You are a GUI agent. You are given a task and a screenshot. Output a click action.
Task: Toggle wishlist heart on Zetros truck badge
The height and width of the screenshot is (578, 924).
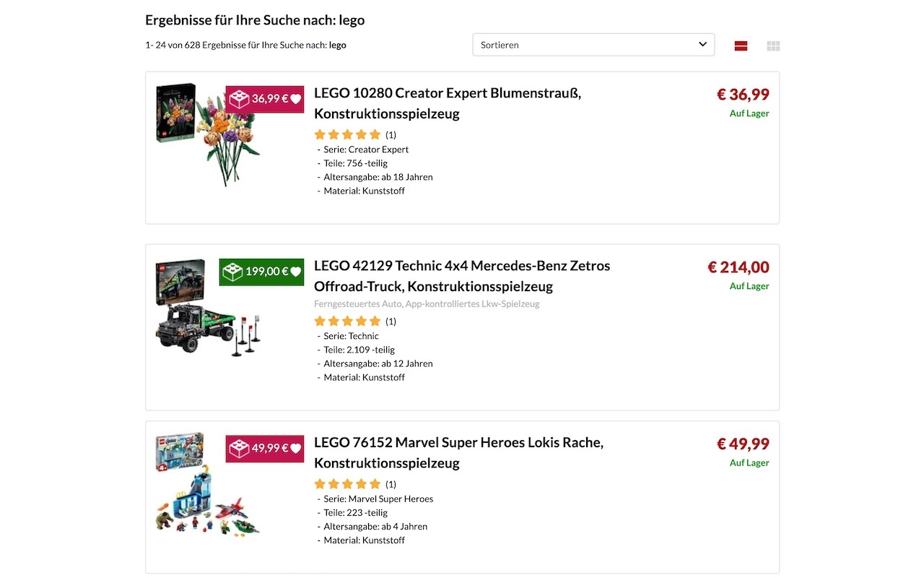point(295,272)
